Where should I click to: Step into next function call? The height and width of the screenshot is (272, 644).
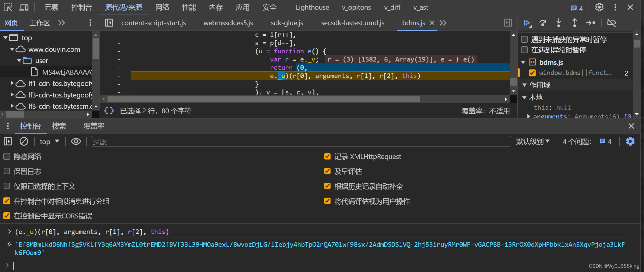click(559, 23)
